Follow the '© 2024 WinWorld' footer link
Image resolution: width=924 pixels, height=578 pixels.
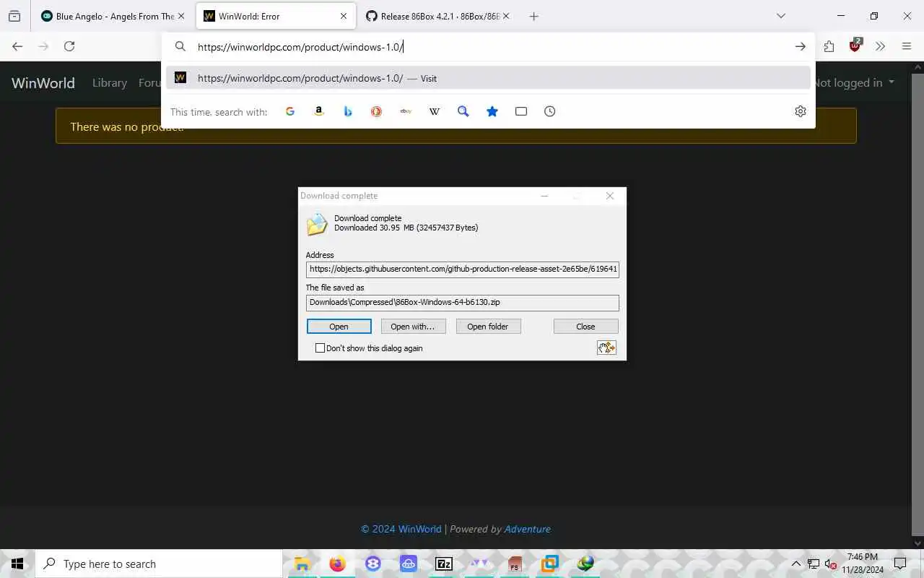(x=401, y=529)
